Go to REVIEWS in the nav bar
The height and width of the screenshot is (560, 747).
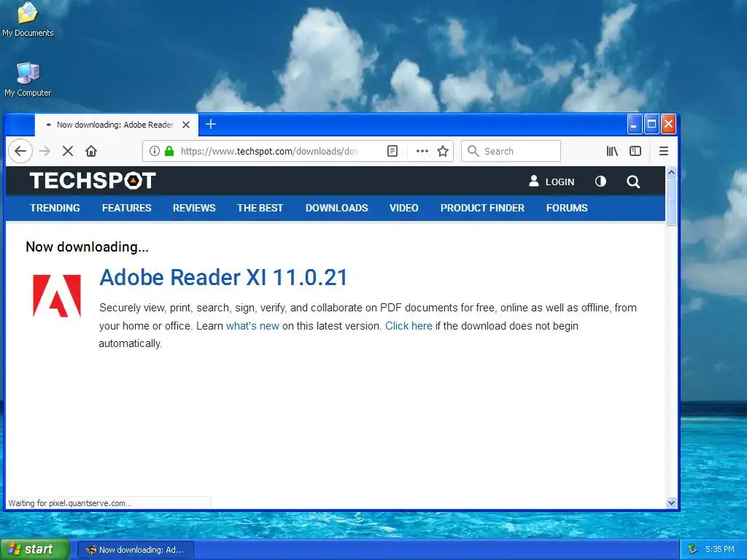pos(194,208)
